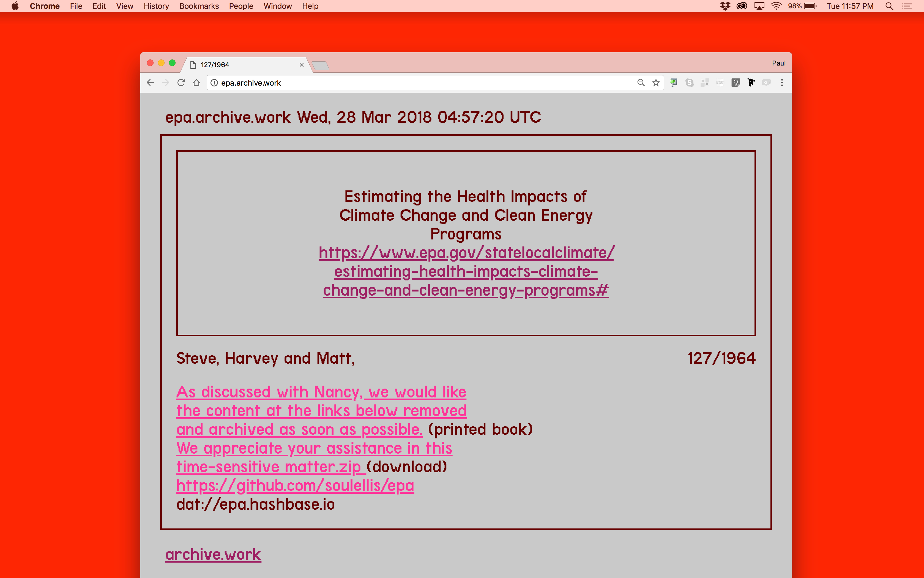Click the zoom magnifier icon in address bar
924x578 pixels.
(641, 83)
